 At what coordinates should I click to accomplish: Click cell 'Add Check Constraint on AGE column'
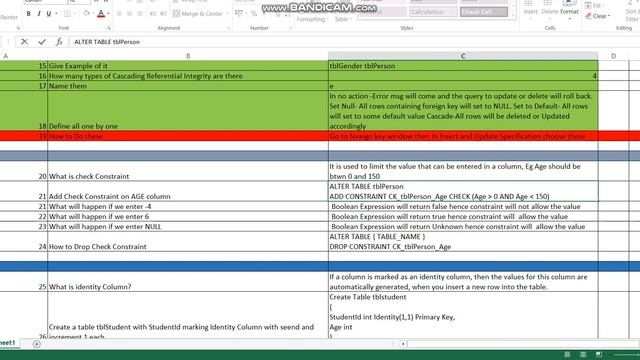[x=188, y=191]
